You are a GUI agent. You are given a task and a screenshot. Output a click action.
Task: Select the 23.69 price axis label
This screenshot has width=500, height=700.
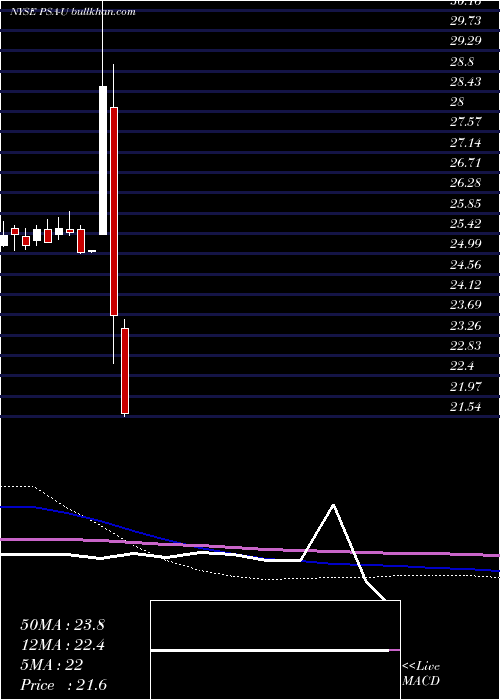465,305
